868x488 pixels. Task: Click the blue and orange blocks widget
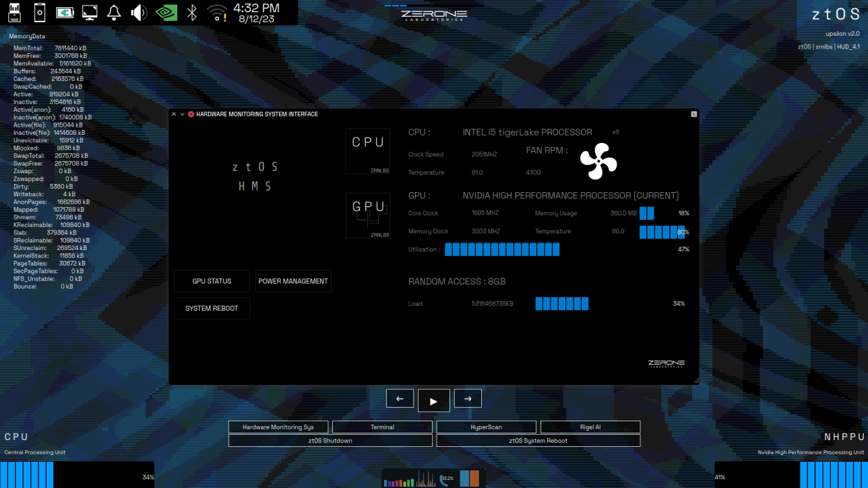tap(470, 478)
